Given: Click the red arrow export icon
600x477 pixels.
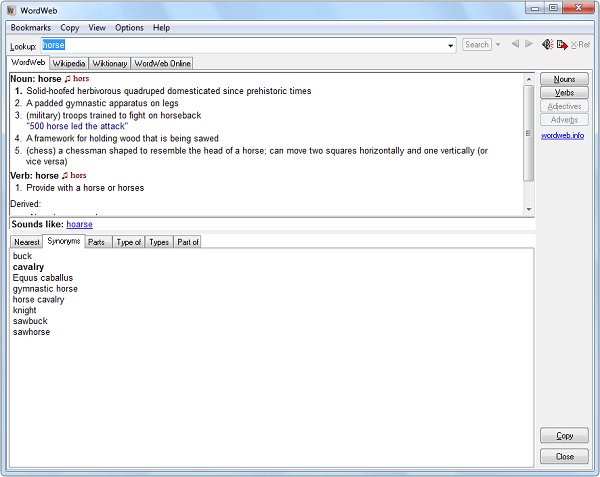Looking at the screenshot, I should coord(562,45).
